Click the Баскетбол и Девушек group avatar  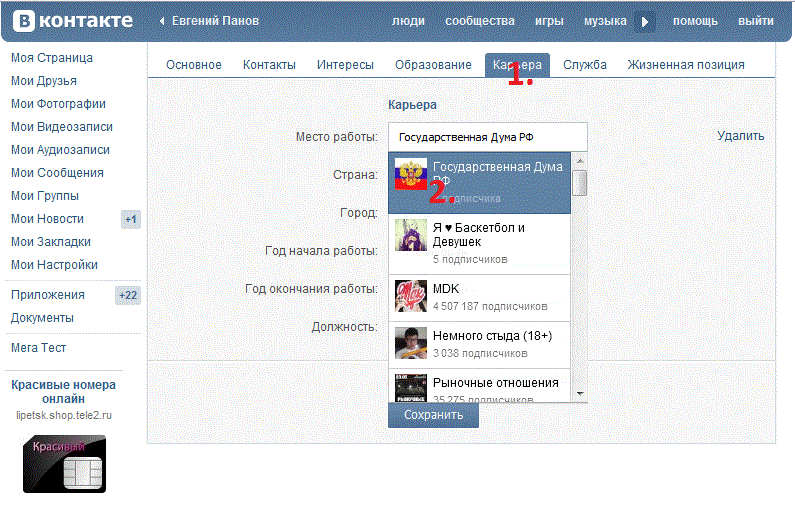pos(411,235)
